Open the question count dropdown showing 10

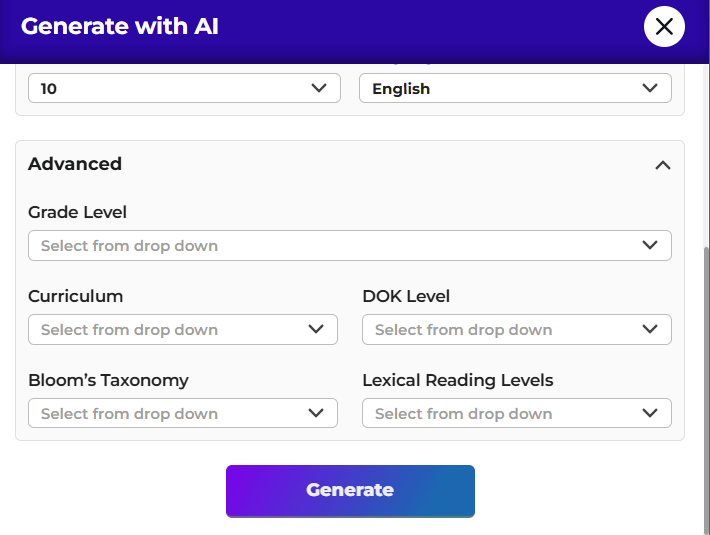[184, 88]
